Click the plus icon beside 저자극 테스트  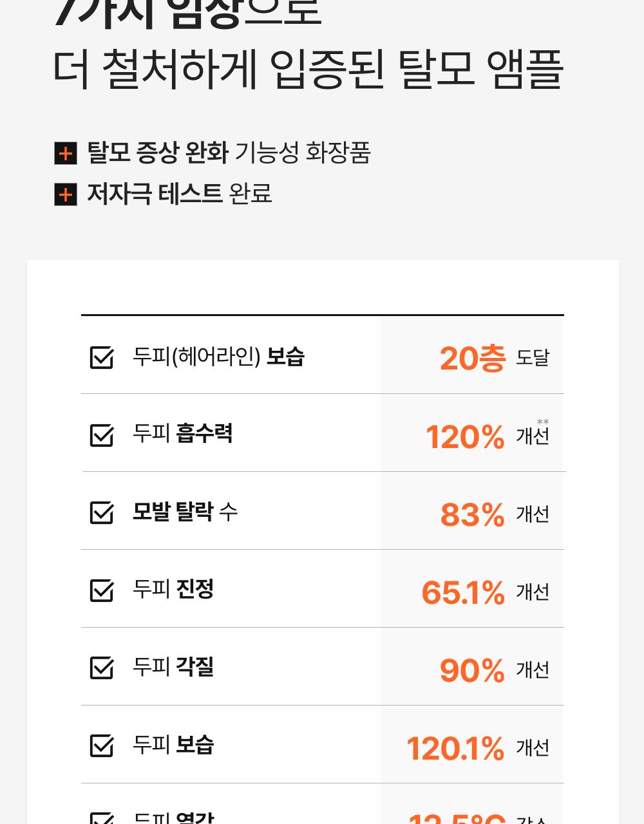point(66,194)
